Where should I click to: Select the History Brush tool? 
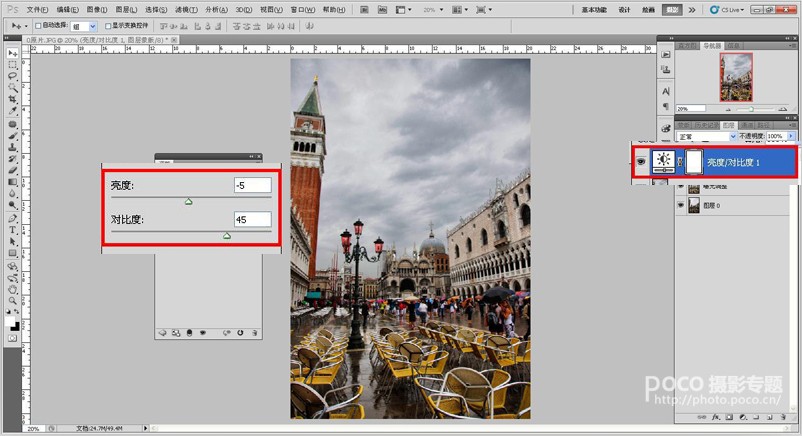13,159
